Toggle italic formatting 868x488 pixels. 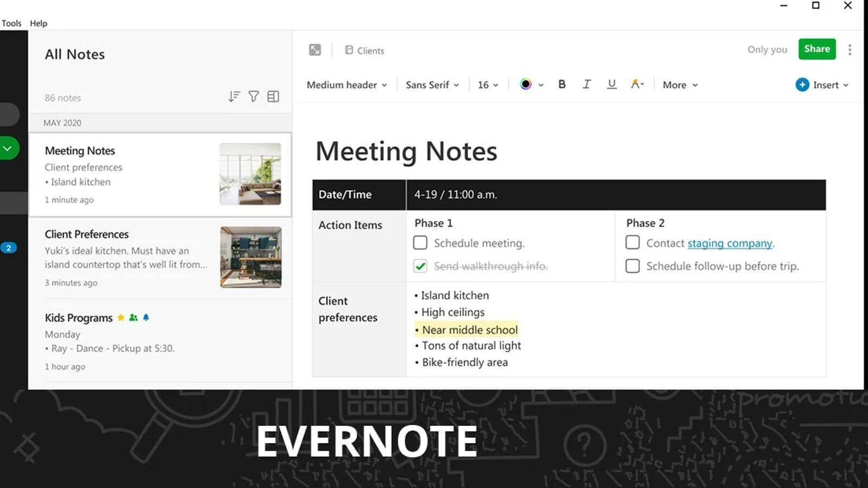click(x=586, y=84)
